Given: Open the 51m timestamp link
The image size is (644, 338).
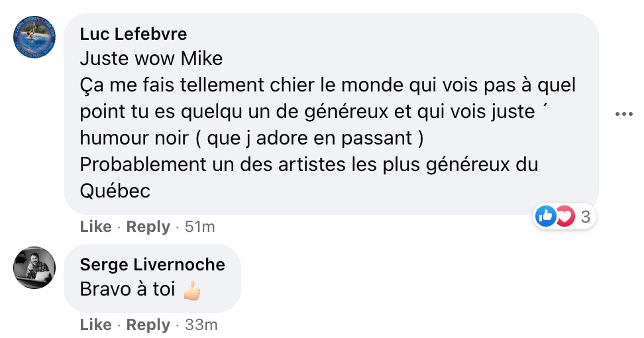Looking at the screenshot, I should click(x=200, y=227).
